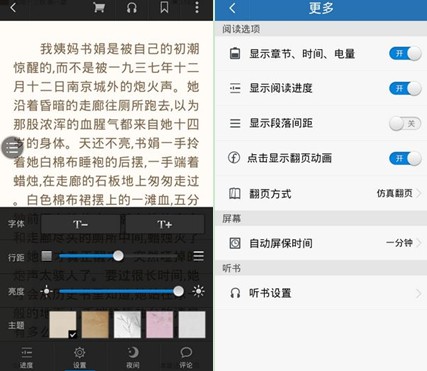
Task: Go back from the 更多 settings page
Action: (x=233, y=8)
